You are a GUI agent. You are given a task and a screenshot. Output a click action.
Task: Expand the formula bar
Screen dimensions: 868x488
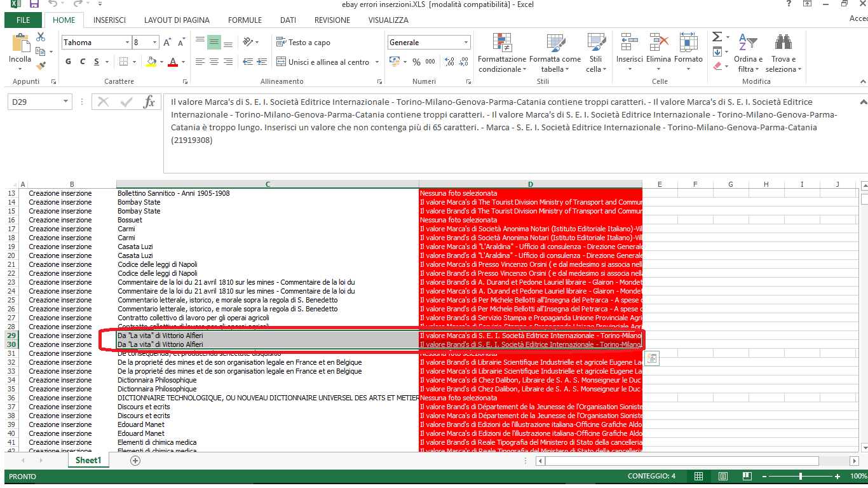click(x=862, y=102)
